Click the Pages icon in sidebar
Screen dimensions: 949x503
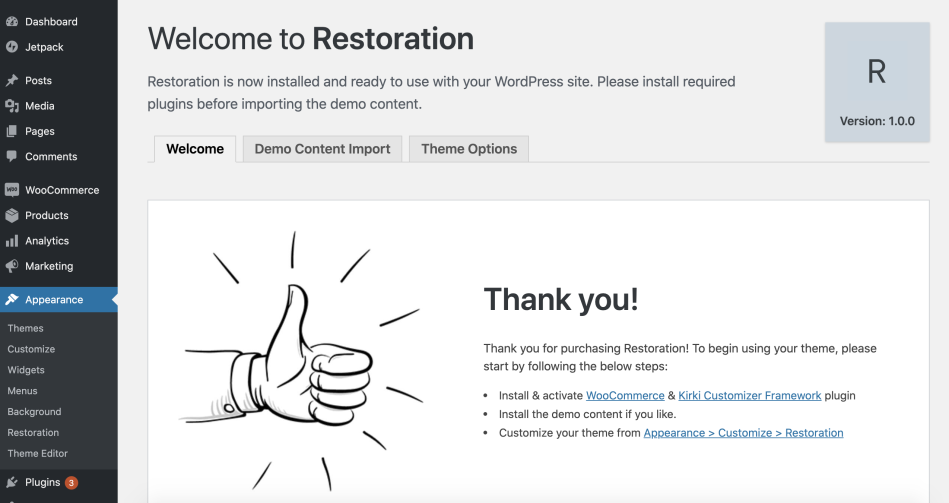12,131
